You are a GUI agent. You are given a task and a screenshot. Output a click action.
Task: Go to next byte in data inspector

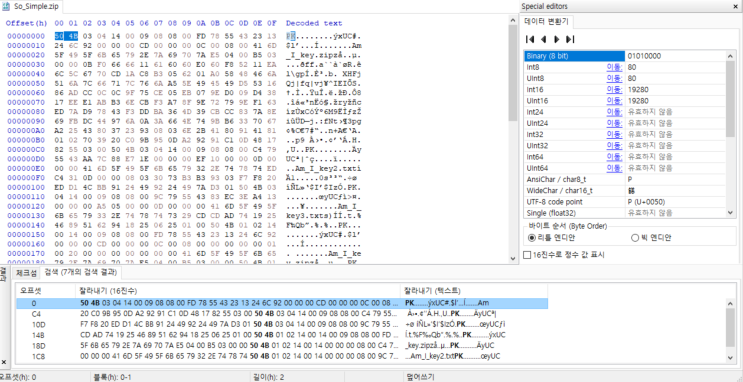[x=557, y=39]
